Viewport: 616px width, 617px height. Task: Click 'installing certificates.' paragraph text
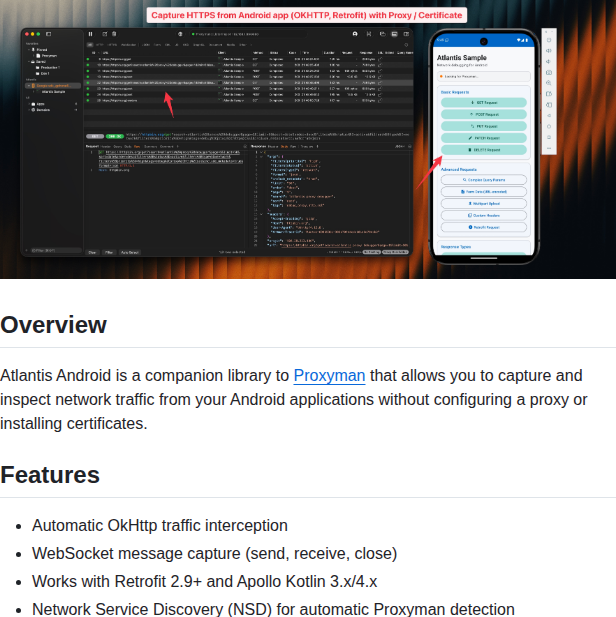tap(74, 423)
